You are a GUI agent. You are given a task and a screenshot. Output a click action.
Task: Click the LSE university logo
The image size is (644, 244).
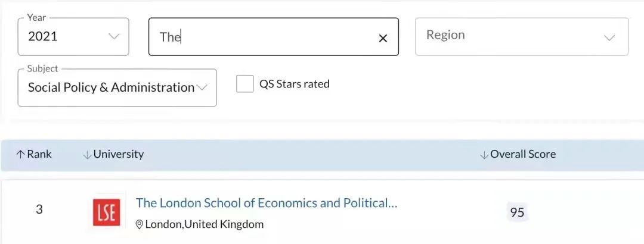(x=107, y=212)
